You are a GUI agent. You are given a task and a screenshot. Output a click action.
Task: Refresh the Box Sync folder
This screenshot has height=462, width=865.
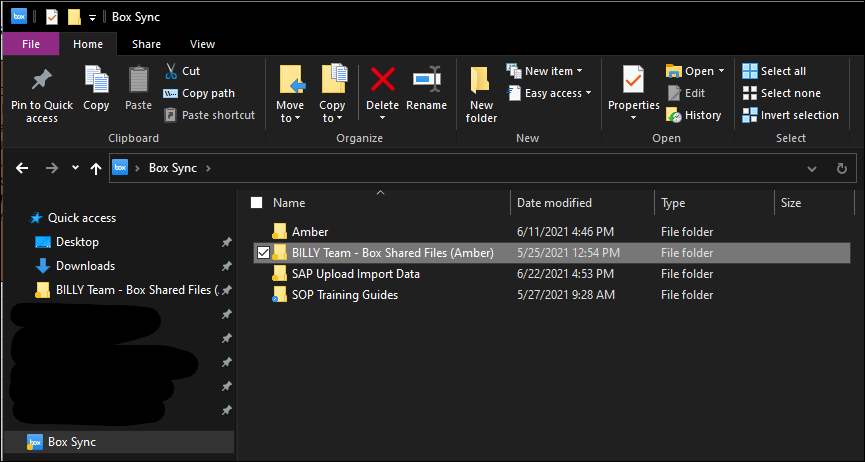pos(841,168)
